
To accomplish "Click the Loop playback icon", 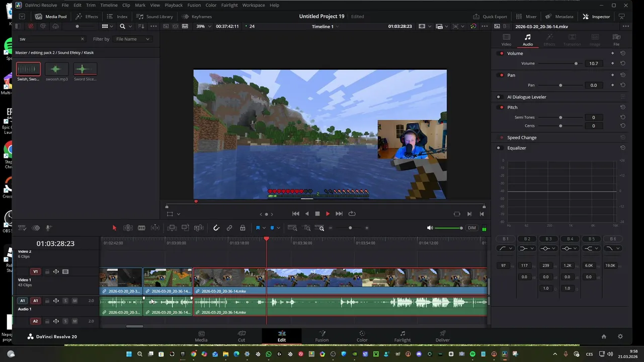I will (352, 214).
